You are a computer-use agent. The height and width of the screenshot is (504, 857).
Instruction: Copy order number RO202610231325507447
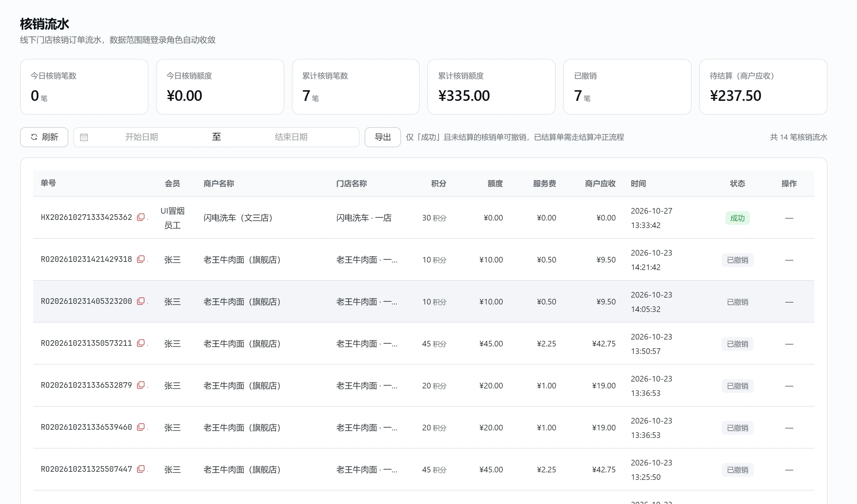coord(141,469)
